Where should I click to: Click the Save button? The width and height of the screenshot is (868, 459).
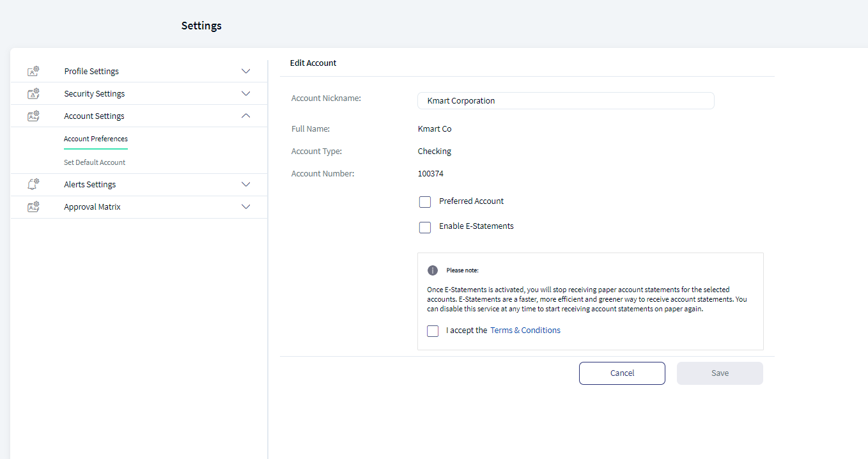720,373
